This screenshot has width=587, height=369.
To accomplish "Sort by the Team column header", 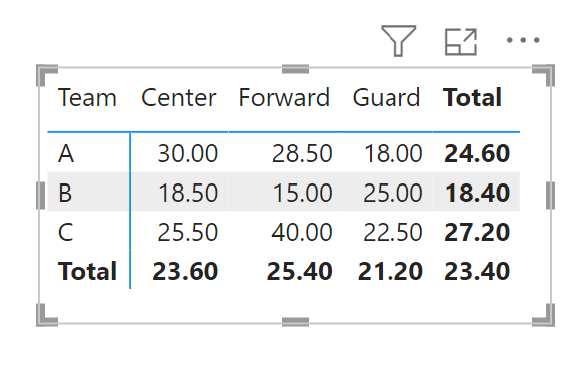I will pyautogui.click(x=87, y=98).
